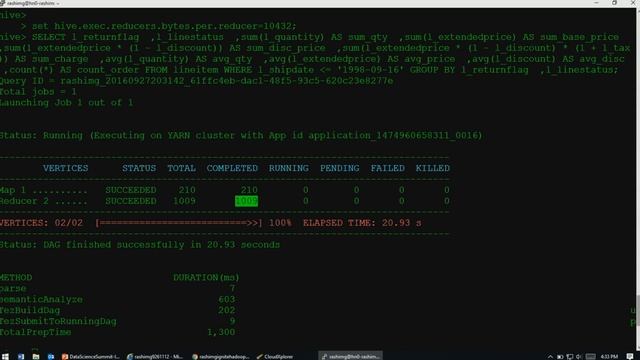The width and height of the screenshot is (640, 360).
Task: Click the 210 completed value for Map 1
Action: pos(249,190)
